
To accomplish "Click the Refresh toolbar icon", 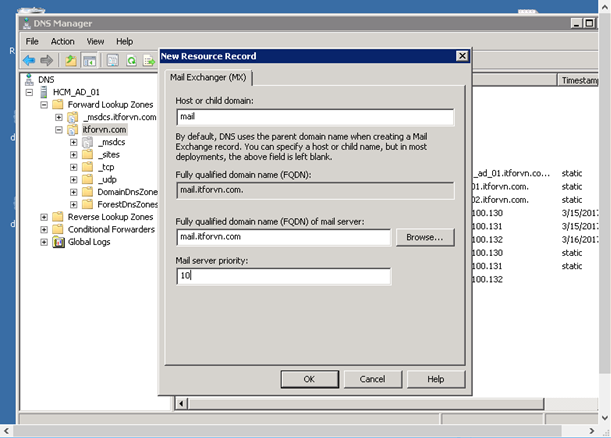I will coord(131,61).
